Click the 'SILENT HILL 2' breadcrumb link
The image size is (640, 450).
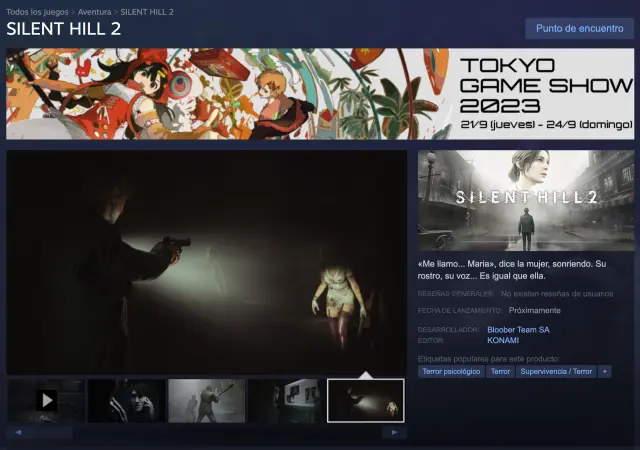click(x=147, y=12)
